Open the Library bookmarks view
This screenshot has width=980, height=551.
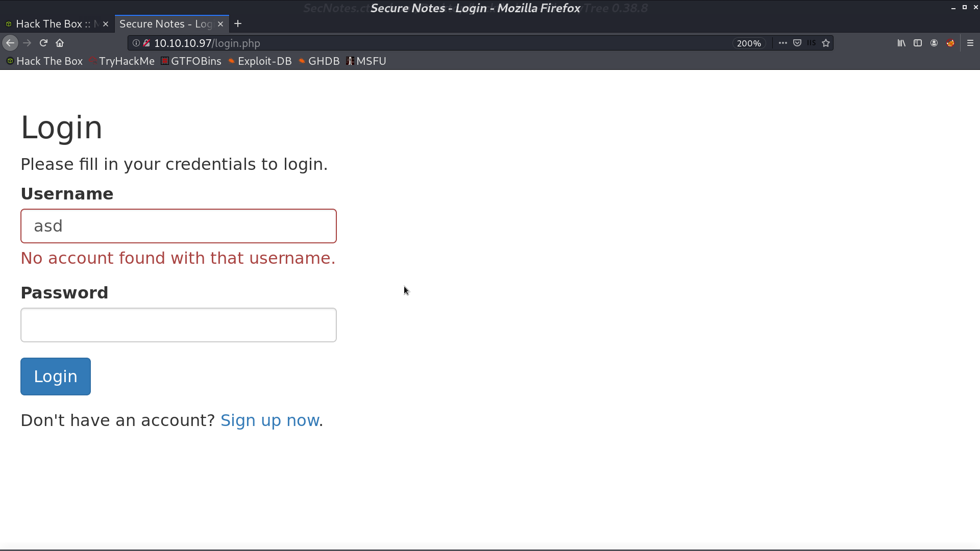[901, 43]
